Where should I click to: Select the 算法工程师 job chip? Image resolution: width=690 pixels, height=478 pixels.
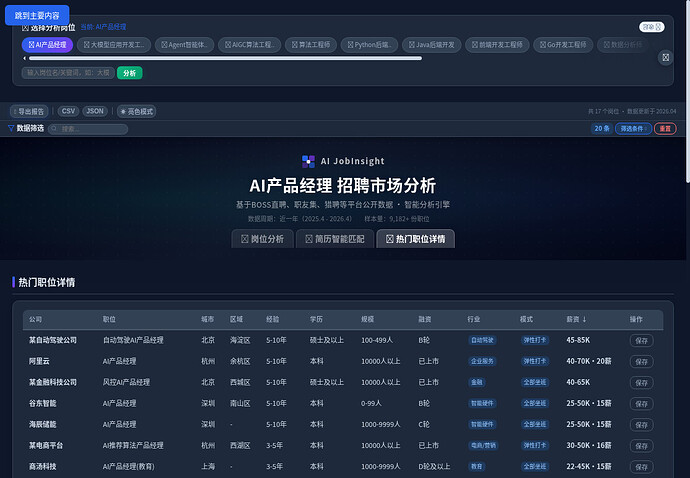(311, 44)
